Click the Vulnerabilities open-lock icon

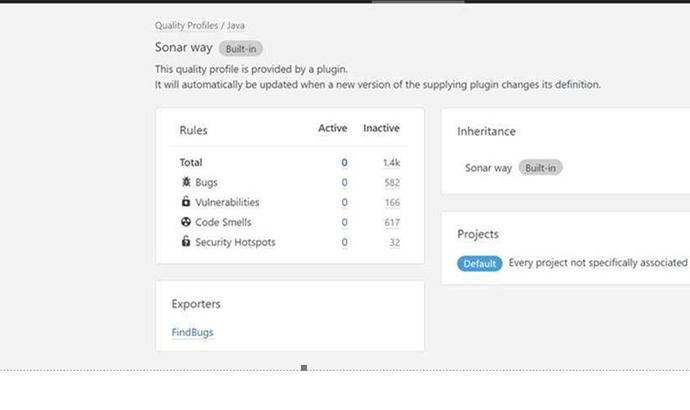pos(186,202)
